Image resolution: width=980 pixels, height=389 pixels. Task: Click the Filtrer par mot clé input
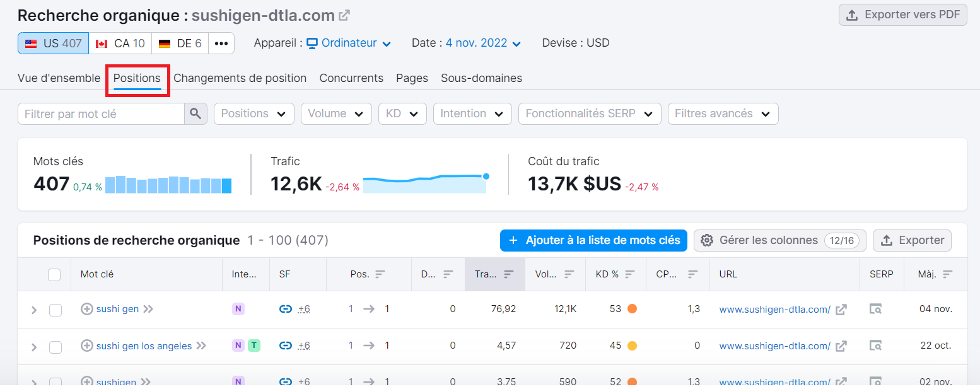(x=101, y=113)
